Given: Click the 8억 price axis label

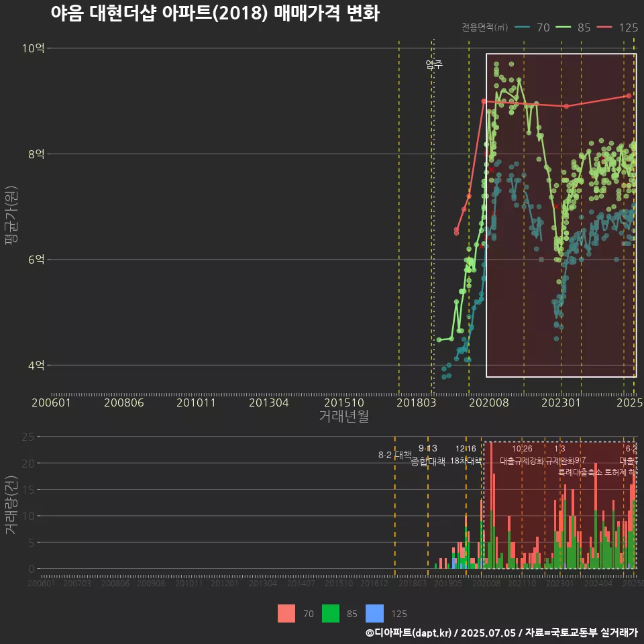Looking at the screenshot, I should point(36,154).
